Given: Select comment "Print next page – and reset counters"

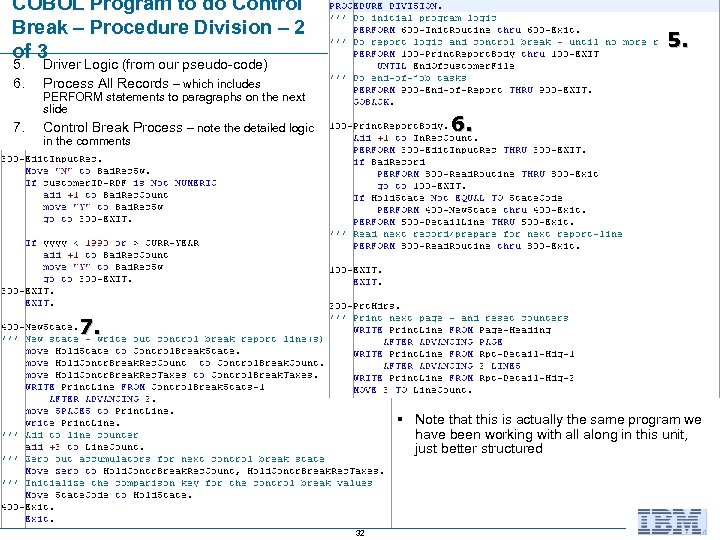Looking at the screenshot, I should coord(461,318).
